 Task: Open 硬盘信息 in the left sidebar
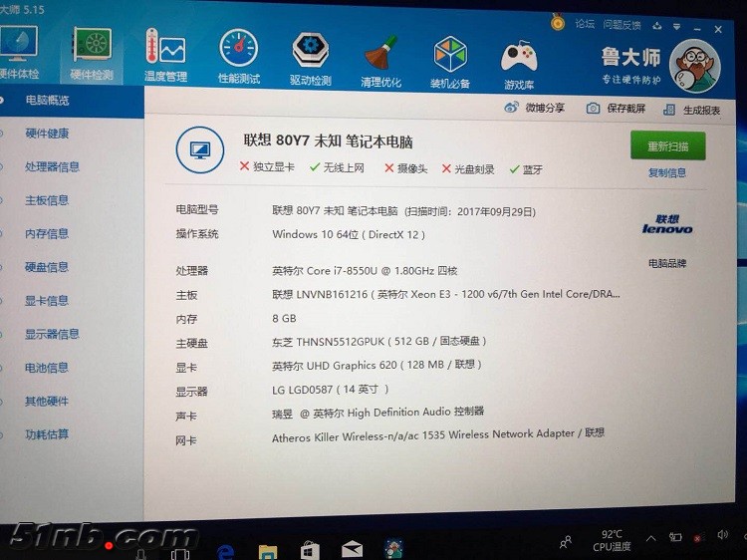tap(47, 267)
